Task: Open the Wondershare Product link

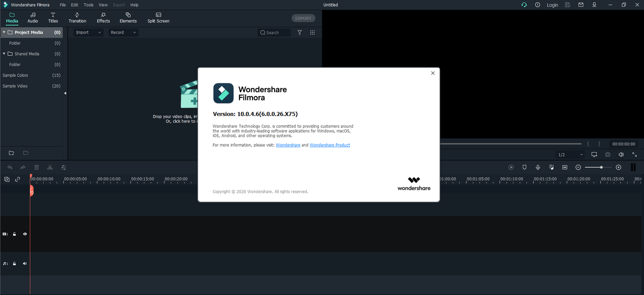Action: pyautogui.click(x=330, y=145)
